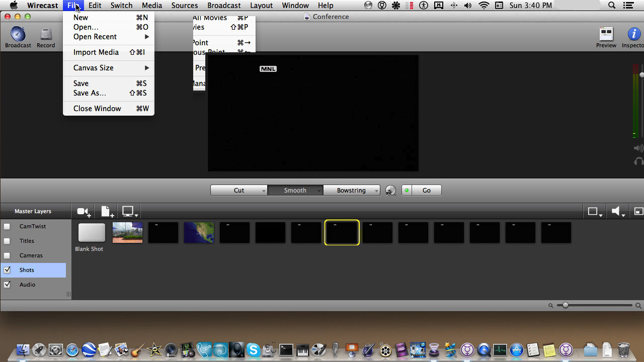The image size is (644, 362).
Task: Open the Switch menu
Action: coord(121,6)
